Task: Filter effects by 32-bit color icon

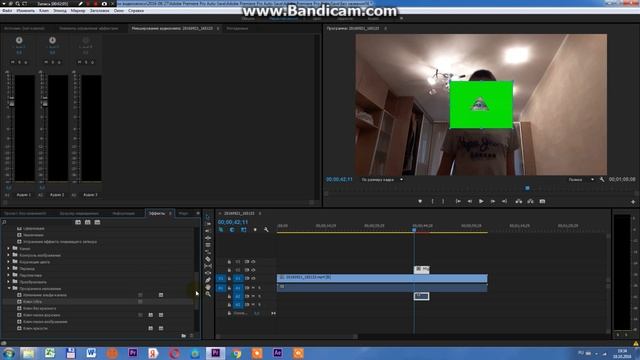Action: tap(87, 222)
